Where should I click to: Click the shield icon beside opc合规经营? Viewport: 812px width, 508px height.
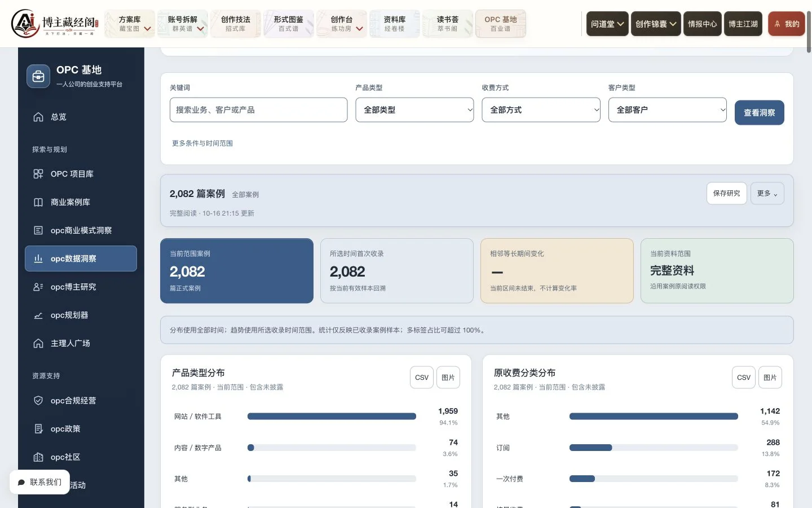[38, 400]
